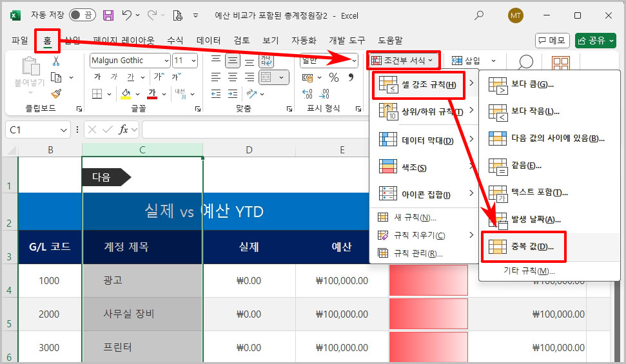Click the Paste clipboard icon

click(30, 66)
